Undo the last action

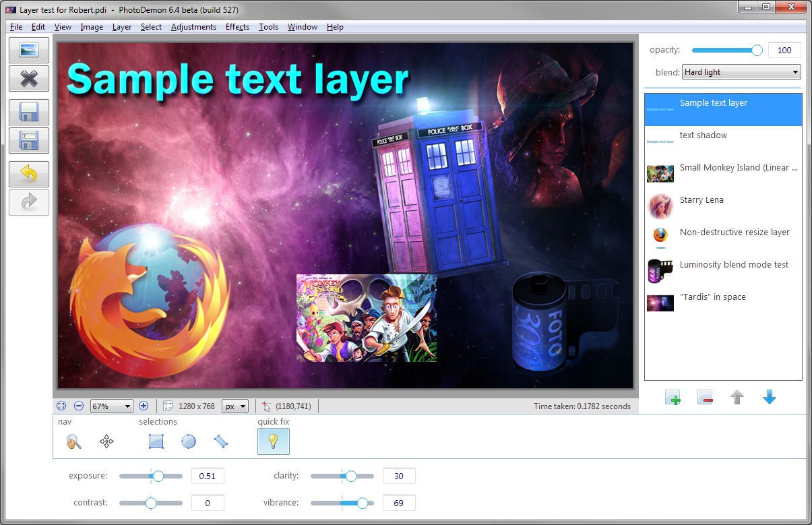coord(29,174)
